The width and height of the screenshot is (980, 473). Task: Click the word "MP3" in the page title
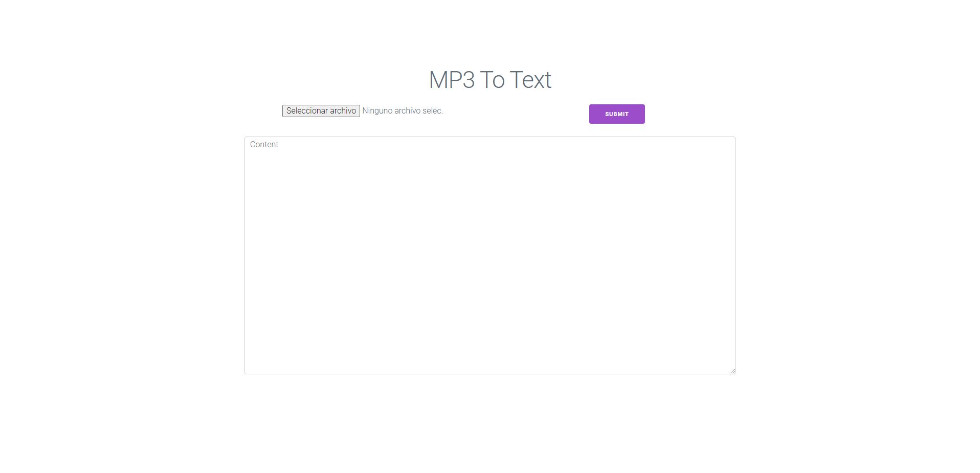tap(452, 80)
